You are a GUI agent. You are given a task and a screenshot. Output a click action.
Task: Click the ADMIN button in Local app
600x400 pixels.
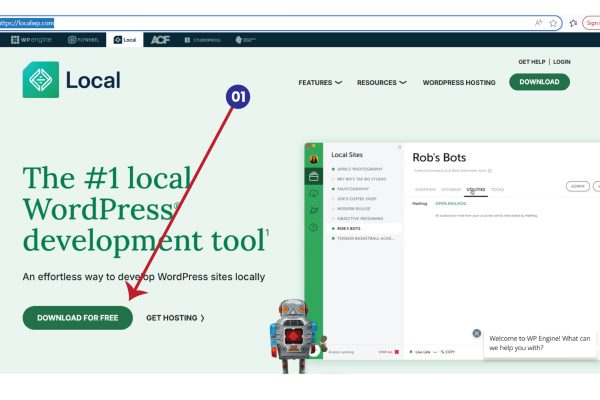coord(578,186)
